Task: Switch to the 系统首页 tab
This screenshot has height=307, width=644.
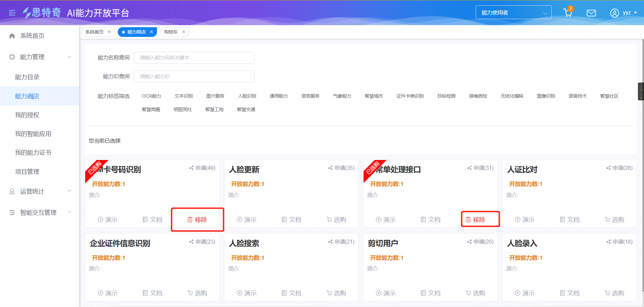Action: coord(94,32)
